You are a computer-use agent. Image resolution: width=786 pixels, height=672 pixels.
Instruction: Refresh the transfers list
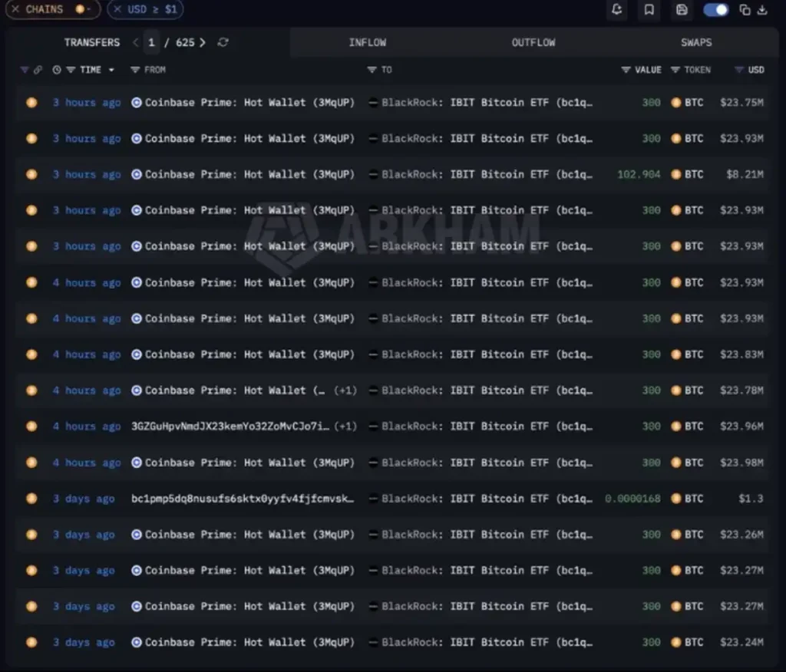pyautogui.click(x=223, y=43)
